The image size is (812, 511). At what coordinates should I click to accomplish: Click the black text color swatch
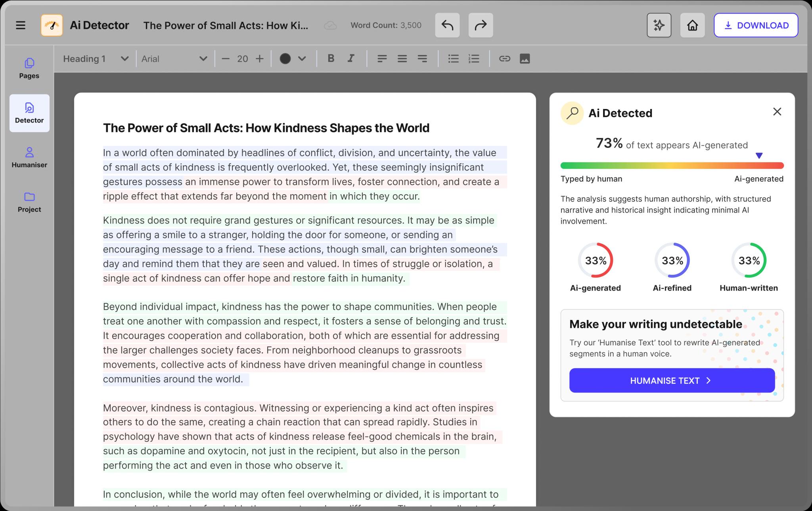pos(285,59)
